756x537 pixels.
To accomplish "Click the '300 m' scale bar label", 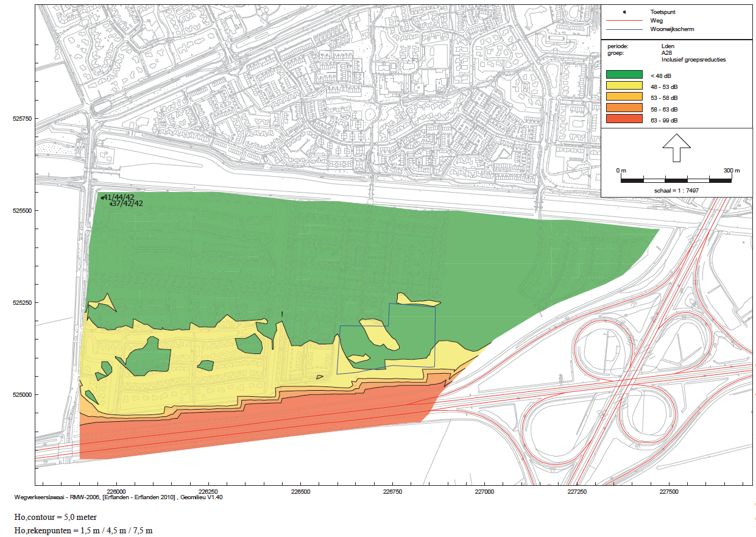I will click(x=731, y=170).
